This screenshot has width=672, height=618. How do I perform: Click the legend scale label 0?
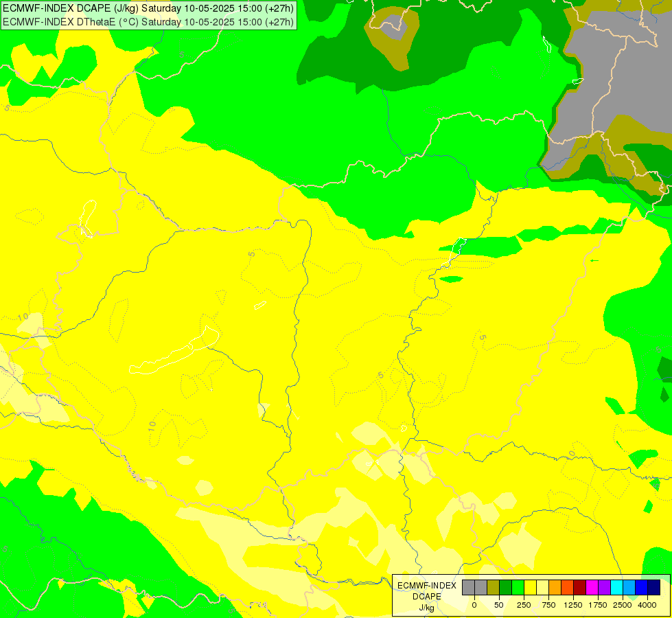[x=474, y=605]
